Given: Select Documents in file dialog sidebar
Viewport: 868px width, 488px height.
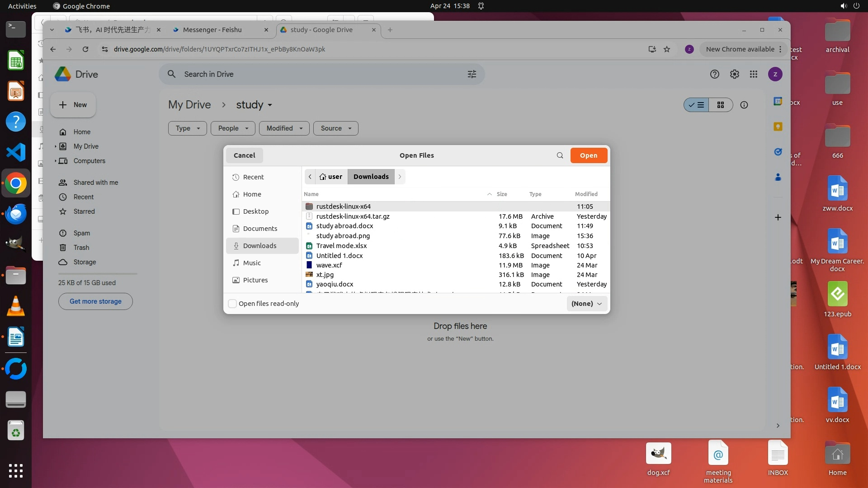Looking at the screenshot, I should tap(260, 229).
